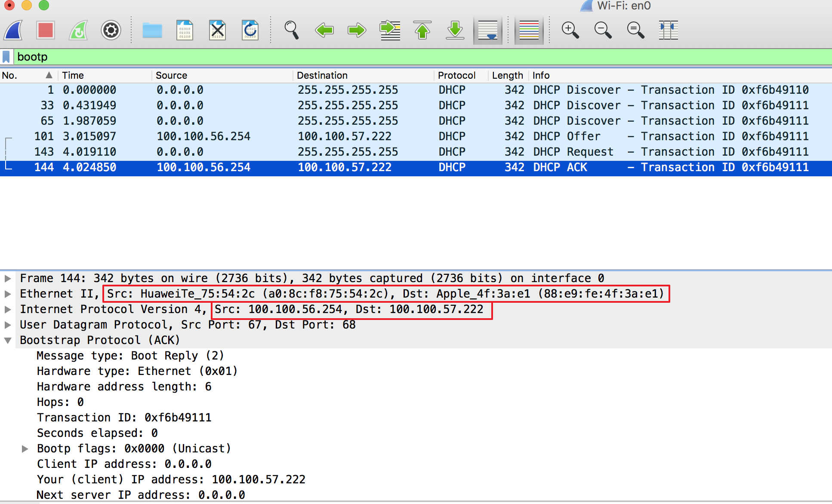Sort packets by the Protocol column

(x=457, y=75)
